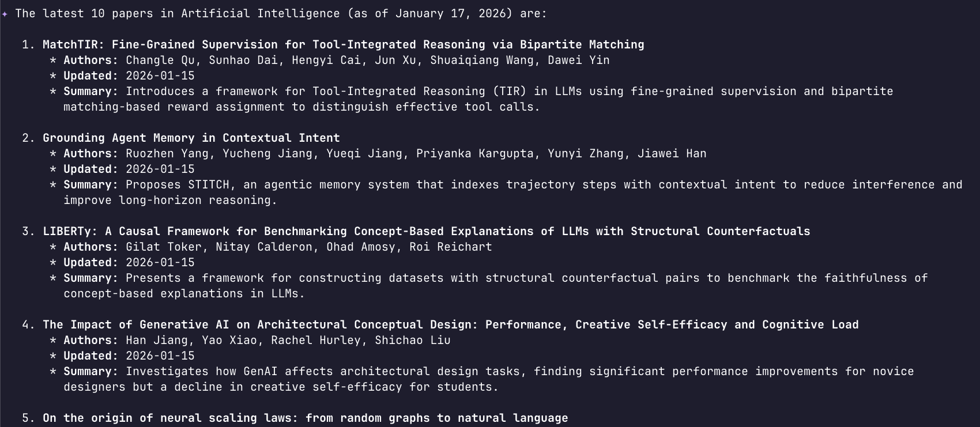The width and height of the screenshot is (980, 427).
Task: Click the sparkle icon beside the intro line
Action: pyautogui.click(x=5, y=14)
